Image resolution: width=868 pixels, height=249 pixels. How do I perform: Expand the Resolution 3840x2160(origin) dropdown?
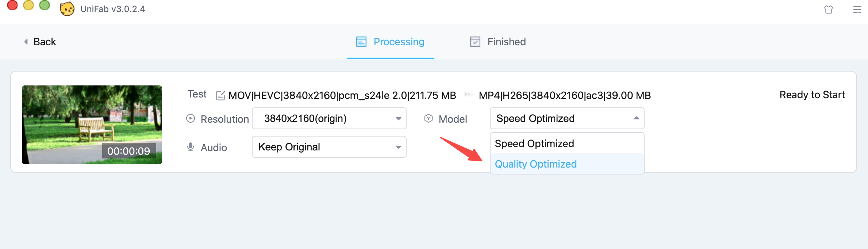pos(329,118)
